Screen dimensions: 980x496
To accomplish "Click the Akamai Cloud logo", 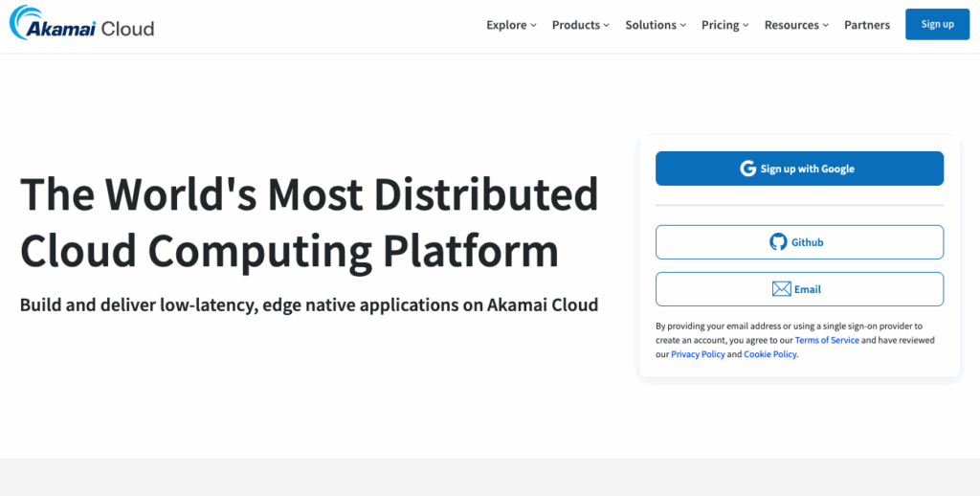I will 82,23.
